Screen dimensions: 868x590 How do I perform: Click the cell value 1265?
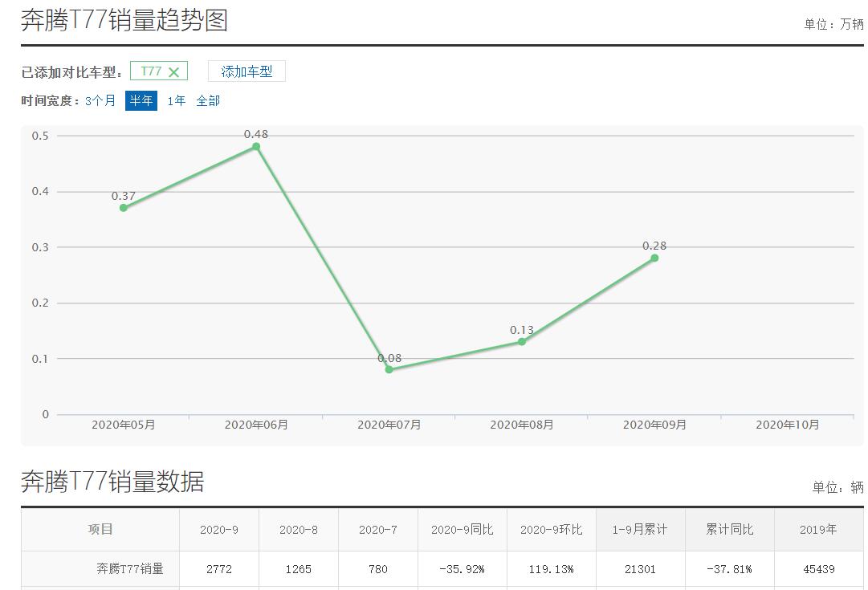tap(299, 569)
